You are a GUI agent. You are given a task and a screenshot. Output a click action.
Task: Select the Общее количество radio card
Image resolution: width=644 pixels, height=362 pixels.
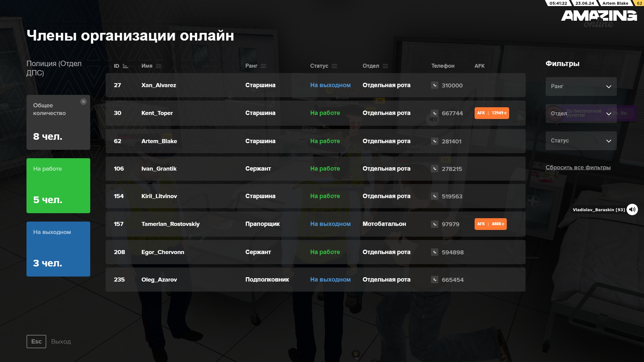click(x=58, y=122)
